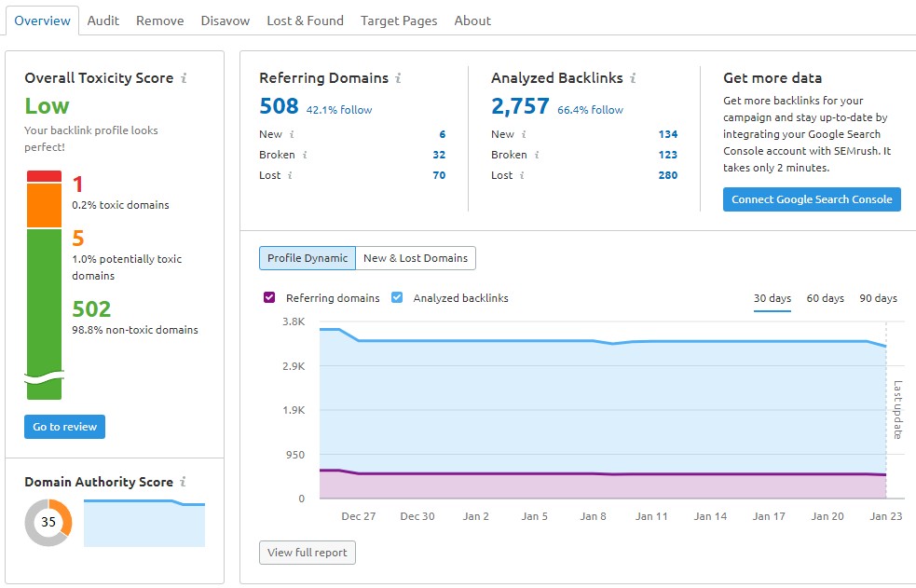Open the Domain Authority Score info icon

[183, 482]
